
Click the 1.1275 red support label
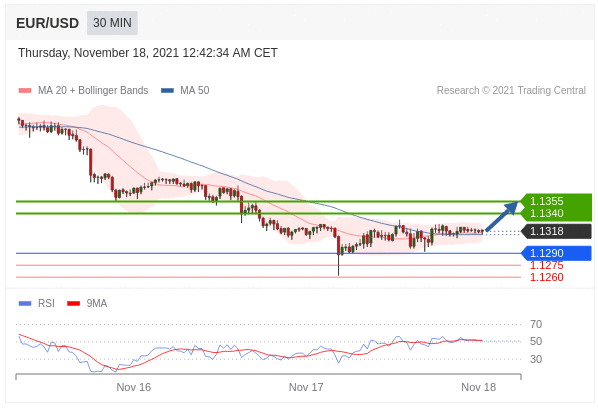547,265
